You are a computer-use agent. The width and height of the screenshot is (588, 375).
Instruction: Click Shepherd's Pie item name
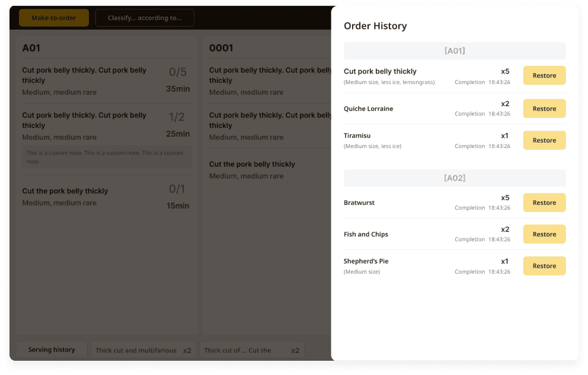366,261
